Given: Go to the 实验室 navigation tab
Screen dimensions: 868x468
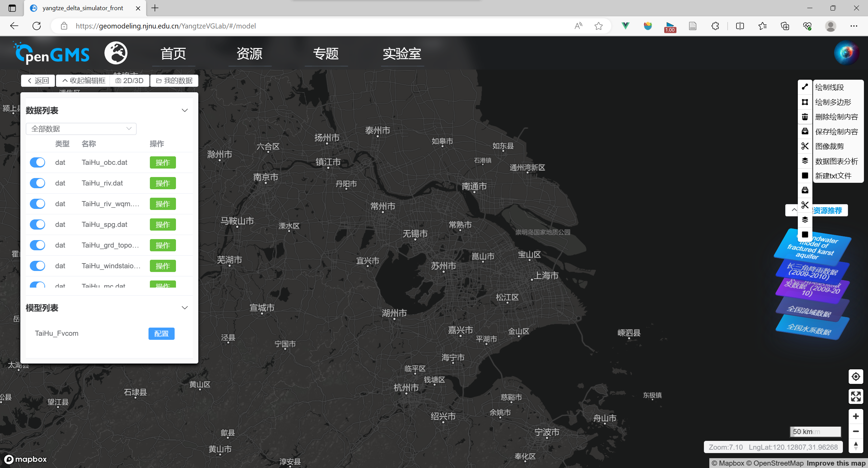Looking at the screenshot, I should pos(402,54).
